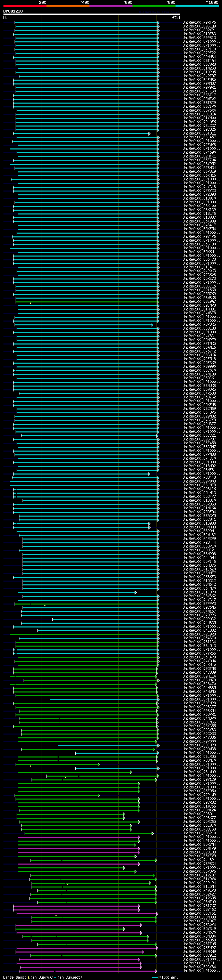Click the white query sequence bar
222x980 pixels.
click(x=92, y=14)
